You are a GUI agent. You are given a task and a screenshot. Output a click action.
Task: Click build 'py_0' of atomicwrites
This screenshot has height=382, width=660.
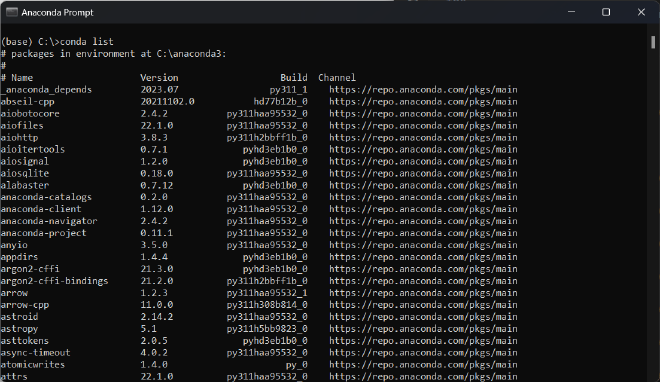click(297, 365)
